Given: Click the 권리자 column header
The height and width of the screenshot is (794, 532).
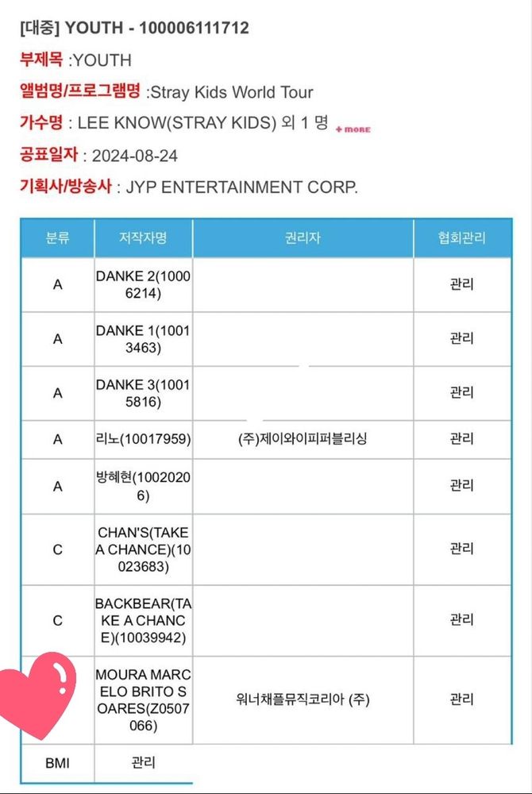Looking at the screenshot, I should [x=303, y=237].
